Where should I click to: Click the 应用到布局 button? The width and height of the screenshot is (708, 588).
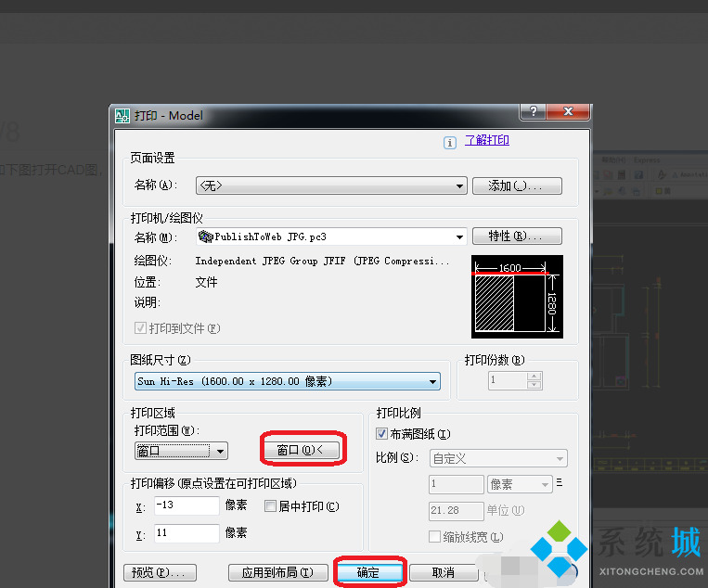pyautogui.click(x=278, y=572)
